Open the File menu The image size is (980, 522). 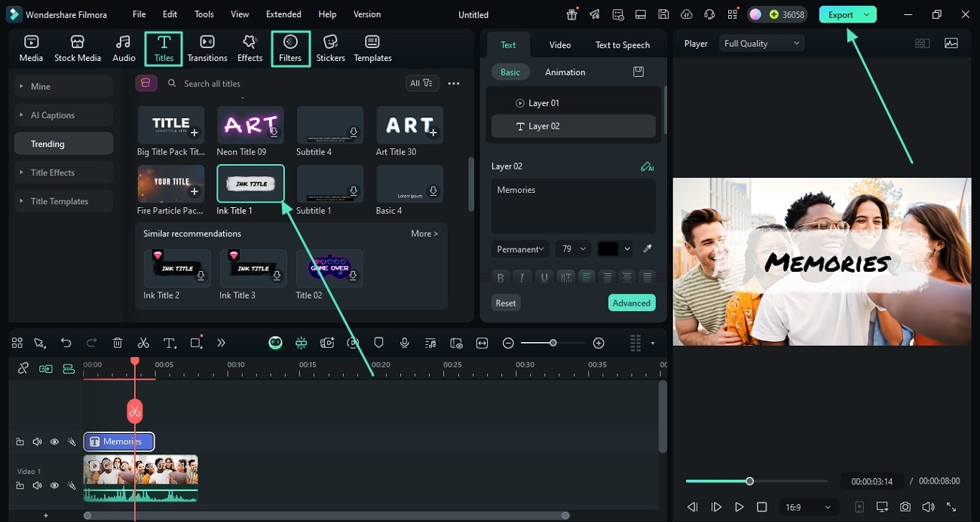pos(139,14)
